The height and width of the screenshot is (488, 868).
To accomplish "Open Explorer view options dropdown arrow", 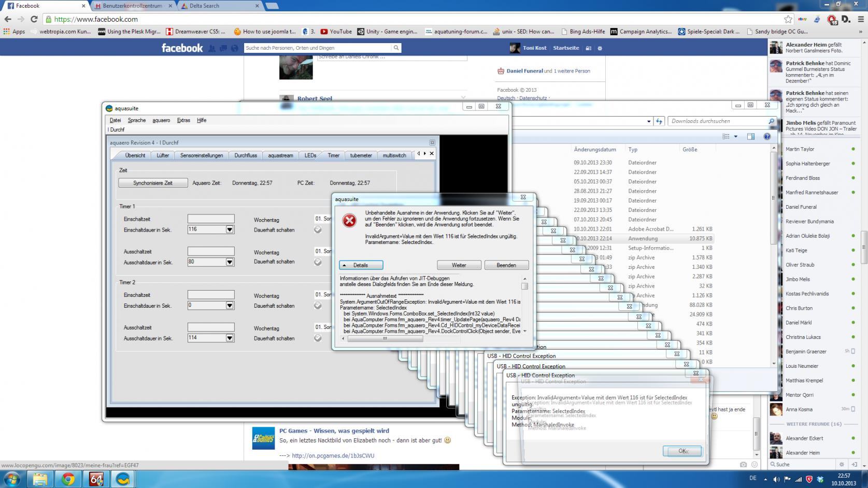I will click(x=736, y=137).
